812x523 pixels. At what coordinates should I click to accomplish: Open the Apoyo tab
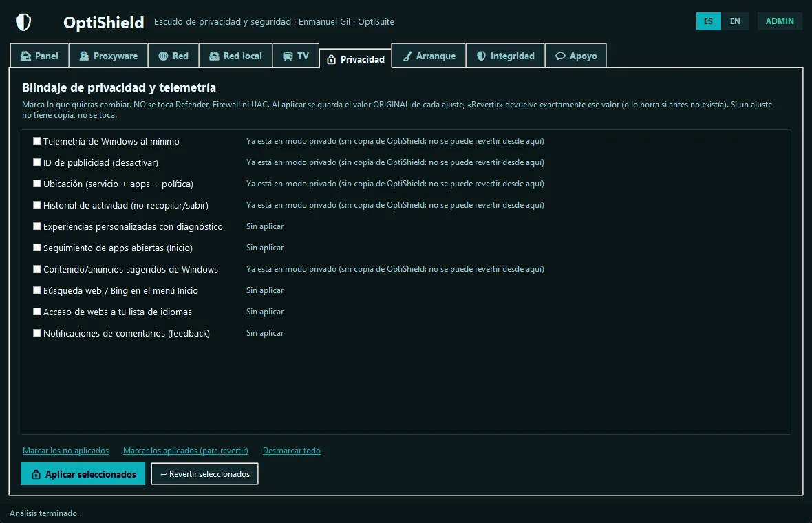click(576, 56)
